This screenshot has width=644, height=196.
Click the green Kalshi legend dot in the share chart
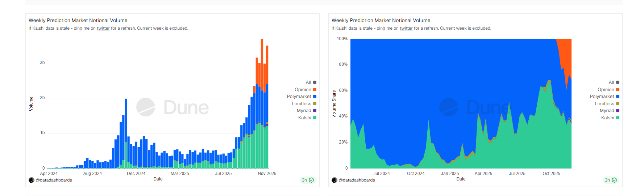(618, 118)
